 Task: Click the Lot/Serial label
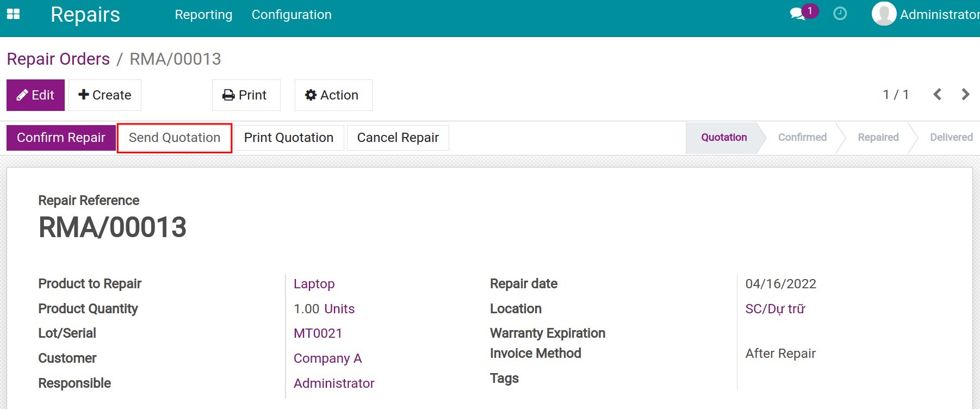67,333
